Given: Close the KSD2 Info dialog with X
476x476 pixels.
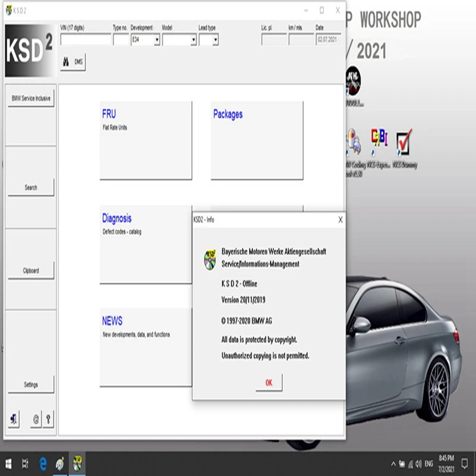Looking at the screenshot, I should click(x=340, y=220).
